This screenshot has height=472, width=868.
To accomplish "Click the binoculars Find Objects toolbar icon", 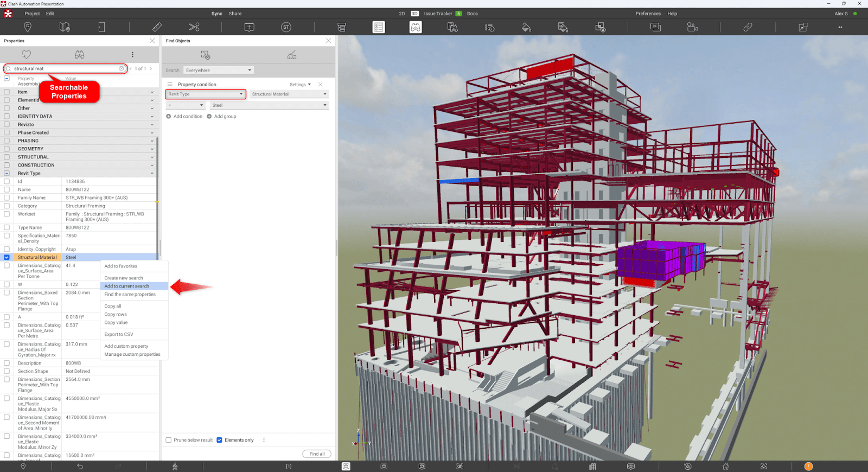I will 416,27.
